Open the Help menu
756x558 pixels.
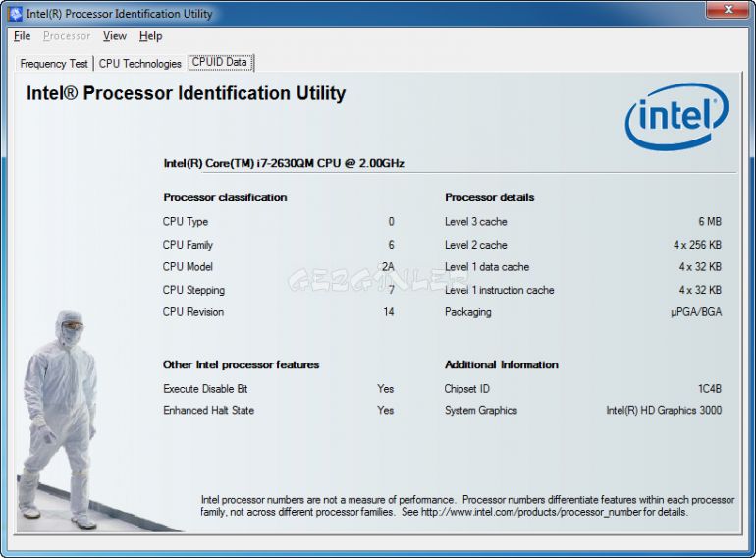(x=151, y=36)
